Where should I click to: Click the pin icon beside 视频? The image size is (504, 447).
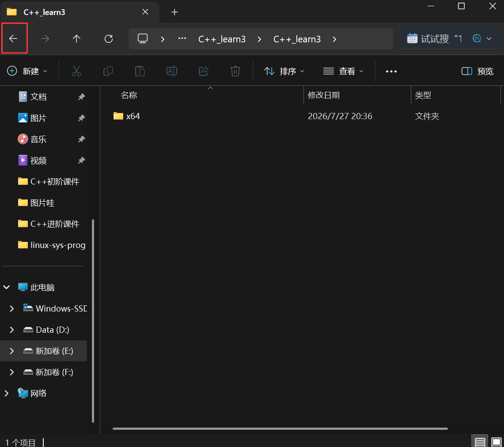tap(81, 160)
